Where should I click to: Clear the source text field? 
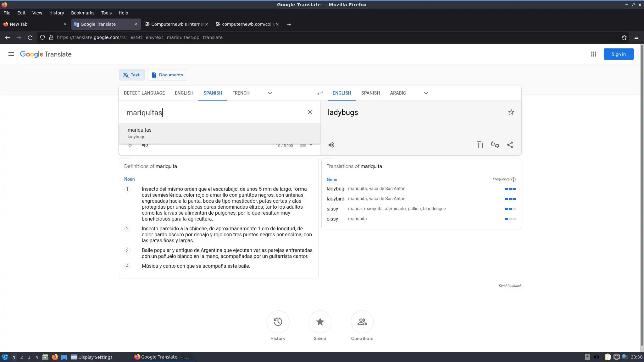tap(310, 112)
